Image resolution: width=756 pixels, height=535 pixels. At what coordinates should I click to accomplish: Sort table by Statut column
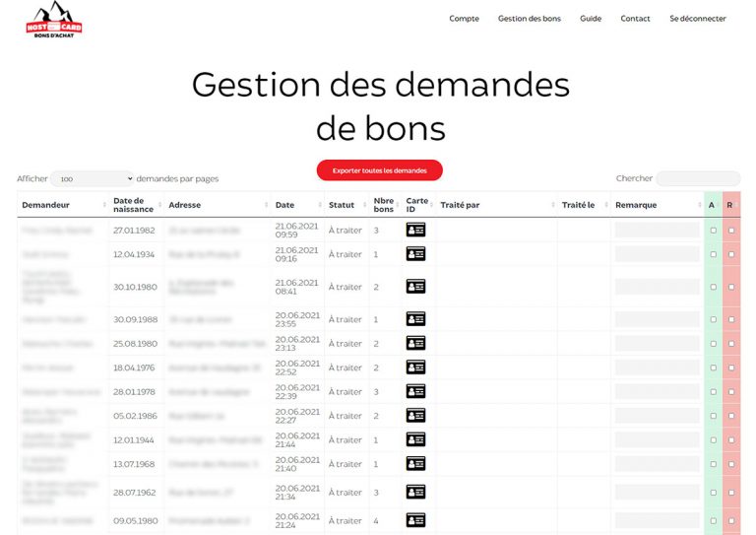point(346,205)
